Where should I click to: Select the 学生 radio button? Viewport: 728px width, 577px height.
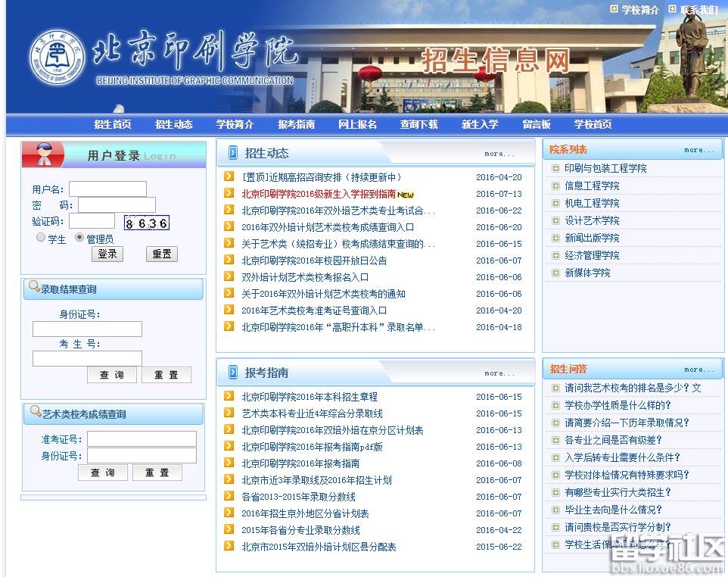coord(41,238)
